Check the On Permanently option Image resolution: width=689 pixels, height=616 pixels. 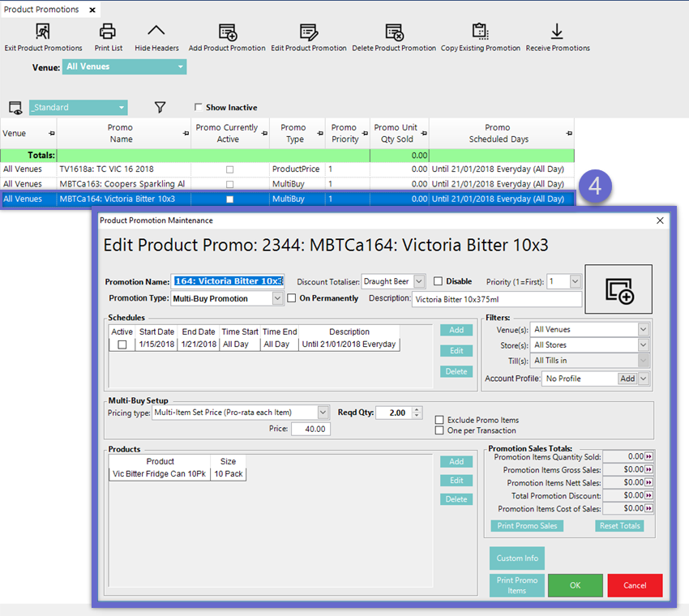coord(291,298)
